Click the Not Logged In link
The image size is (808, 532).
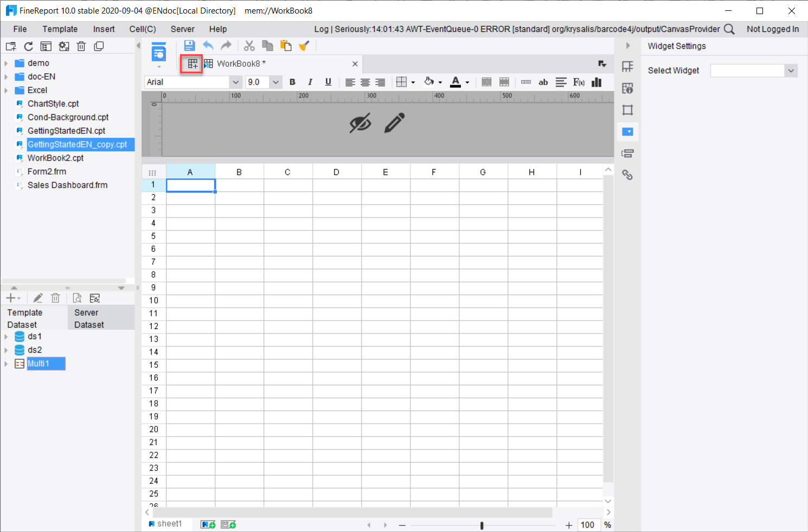(x=773, y=29)
